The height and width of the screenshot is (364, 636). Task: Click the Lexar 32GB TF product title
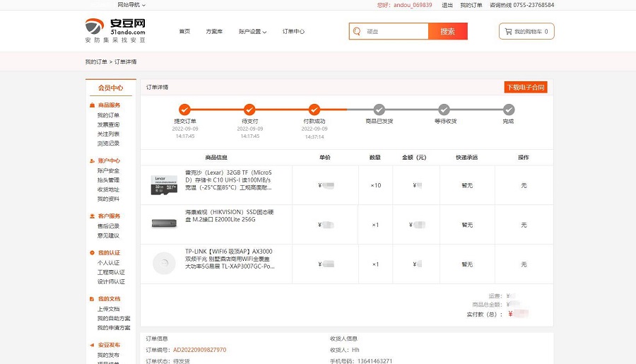[x=228, y=180]
